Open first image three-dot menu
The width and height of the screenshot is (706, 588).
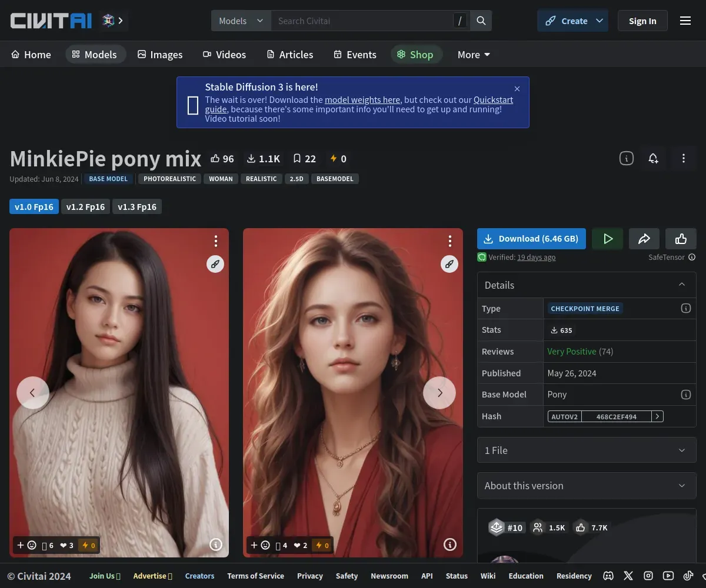[216, 241]
